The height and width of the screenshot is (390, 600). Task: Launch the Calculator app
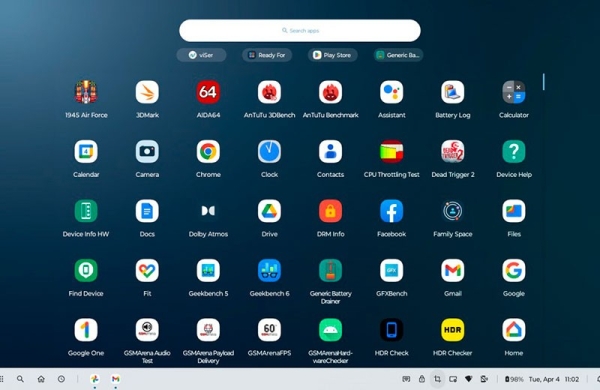coord(514,92)
